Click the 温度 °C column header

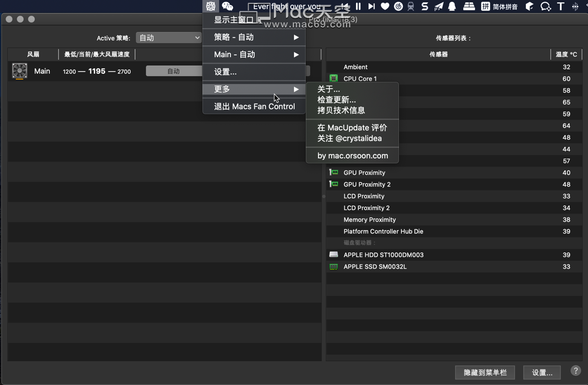click(566, 54)
